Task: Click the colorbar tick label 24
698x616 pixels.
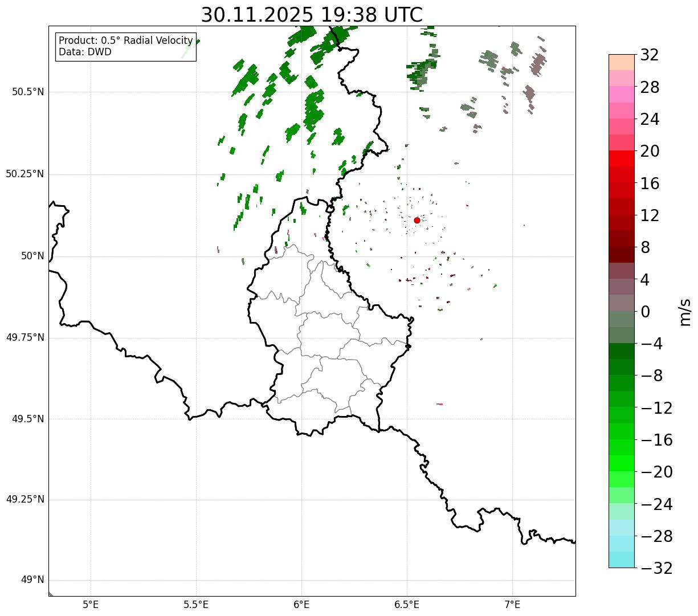Action: pos(650,120)
